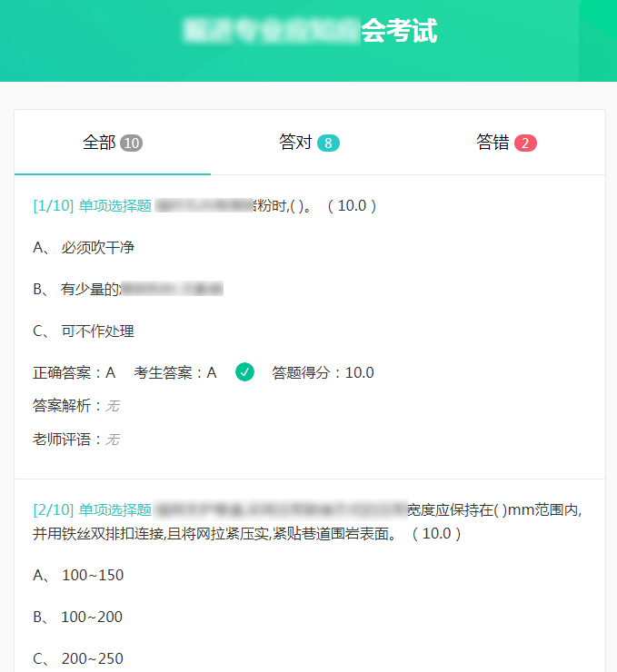This screenshot has width=617, height=672.
Task: Switch to the 答错 tab
Action: (506, 143)
